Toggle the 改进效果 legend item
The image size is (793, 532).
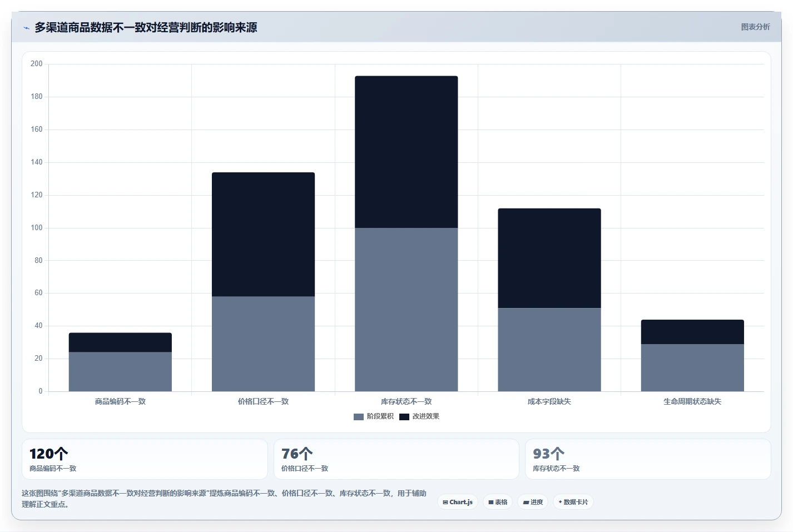tap(419, 416)
